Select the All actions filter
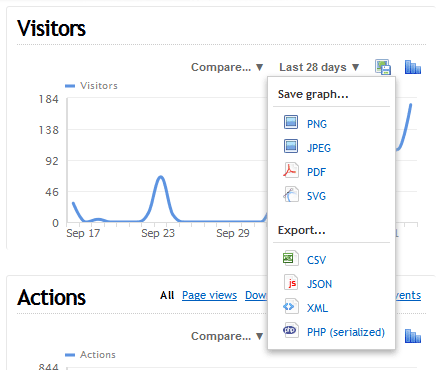The image size is (445, 370). point(167,295)
